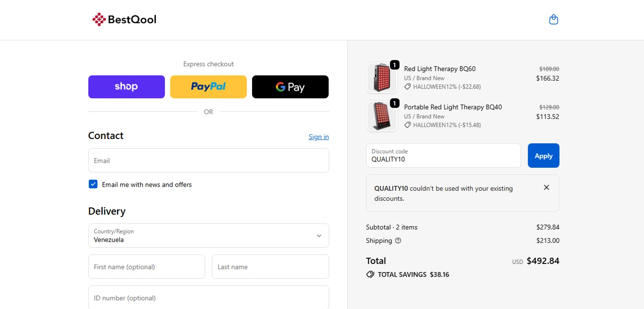Image resolution: width=644 pixels, height=309 pixels.
Task: Click the Portable Red Light Therapy BQ40 name
Action: click(453, 107)
